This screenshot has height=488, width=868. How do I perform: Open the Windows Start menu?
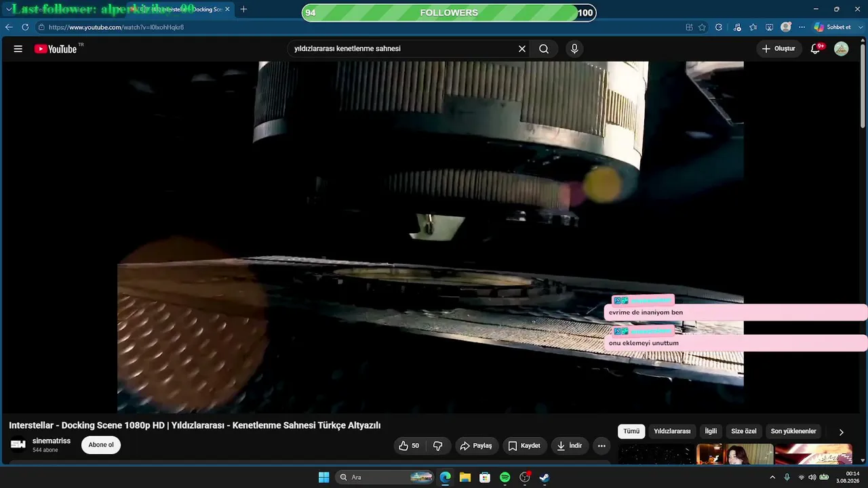pos(323,477)
